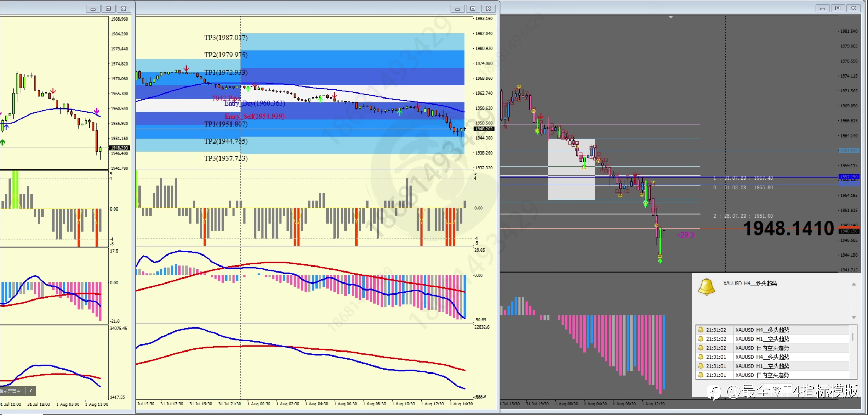
Task: Click the chart shift triangle atop dark chart
Action: pos(670,17)
